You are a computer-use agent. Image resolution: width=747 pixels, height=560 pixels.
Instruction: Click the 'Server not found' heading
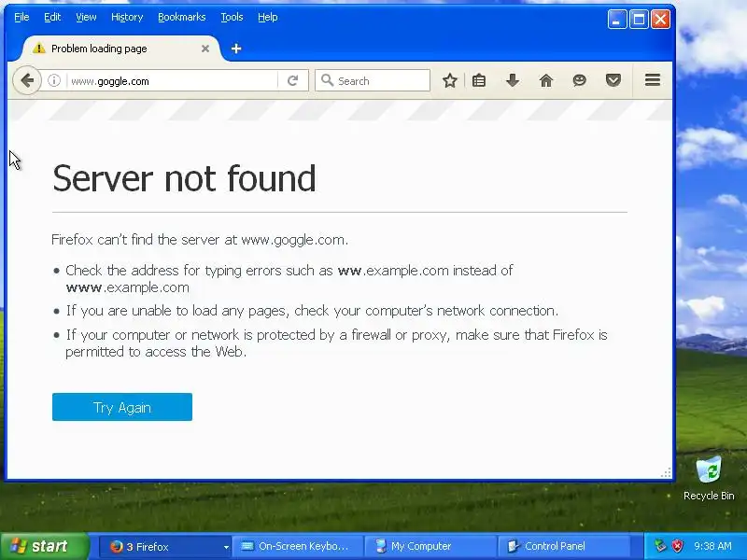pos(184,178)
